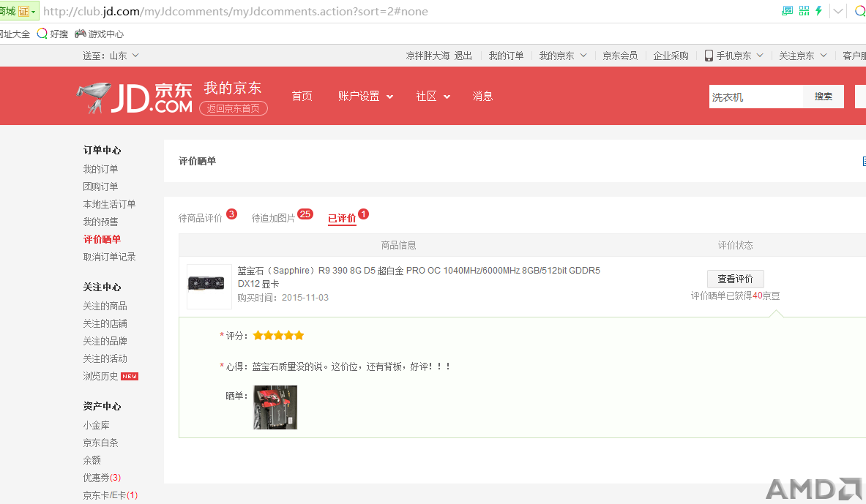
Task: Click the 关注中心 sidebar heading
Action: pyautogui.click(x=102, y=287)
